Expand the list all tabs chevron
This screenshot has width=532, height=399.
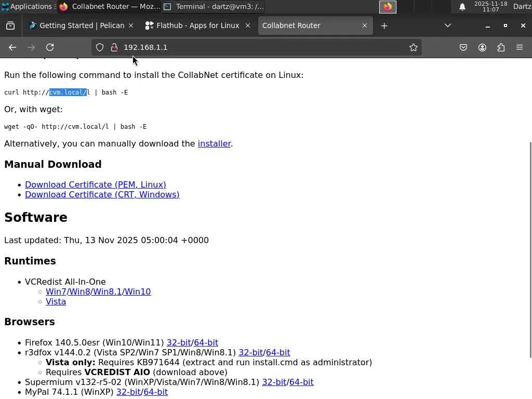(x=448, y=26)
